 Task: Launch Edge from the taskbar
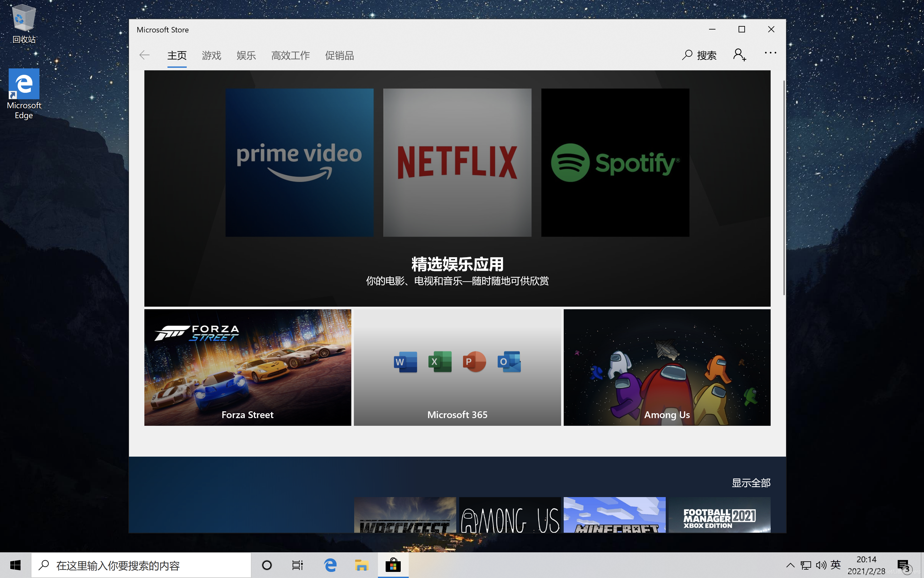[x=330, y=565]
